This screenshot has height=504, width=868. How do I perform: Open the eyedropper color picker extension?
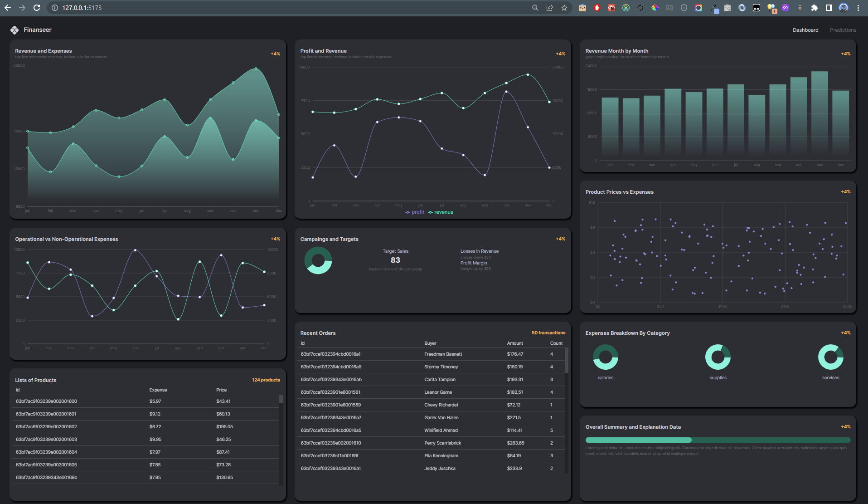click(x=714, y=8)
